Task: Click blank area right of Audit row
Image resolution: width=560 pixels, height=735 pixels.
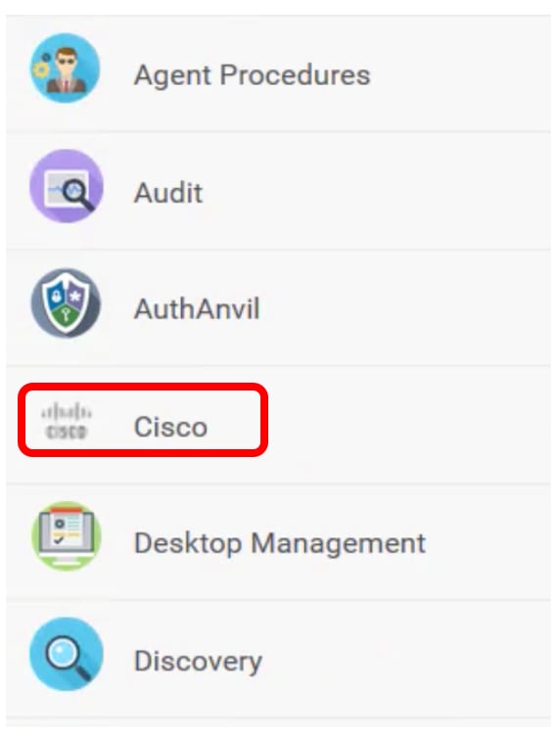Action: [375, 192]
